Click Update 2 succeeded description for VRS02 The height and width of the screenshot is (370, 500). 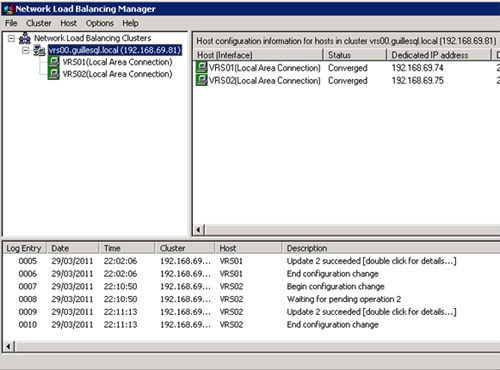pyautogui.click(x=371, y=312)
